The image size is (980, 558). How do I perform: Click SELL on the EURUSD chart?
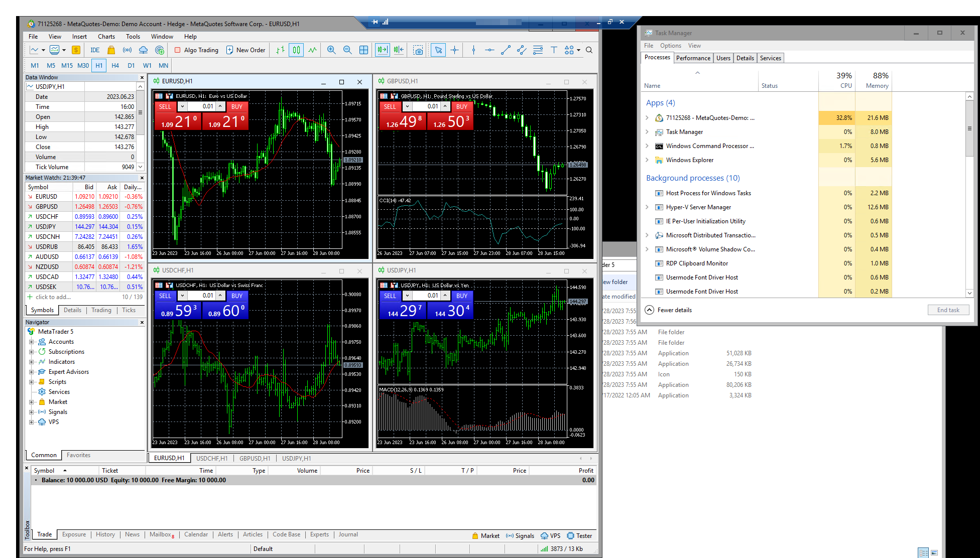165,107
